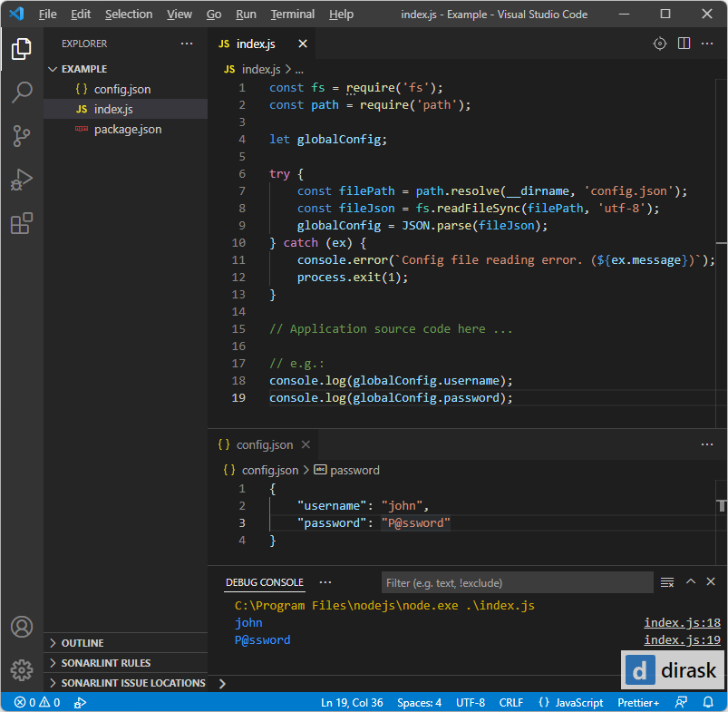
Task: Open the Search view in the activity bar
Action: (x=22, y=92)
